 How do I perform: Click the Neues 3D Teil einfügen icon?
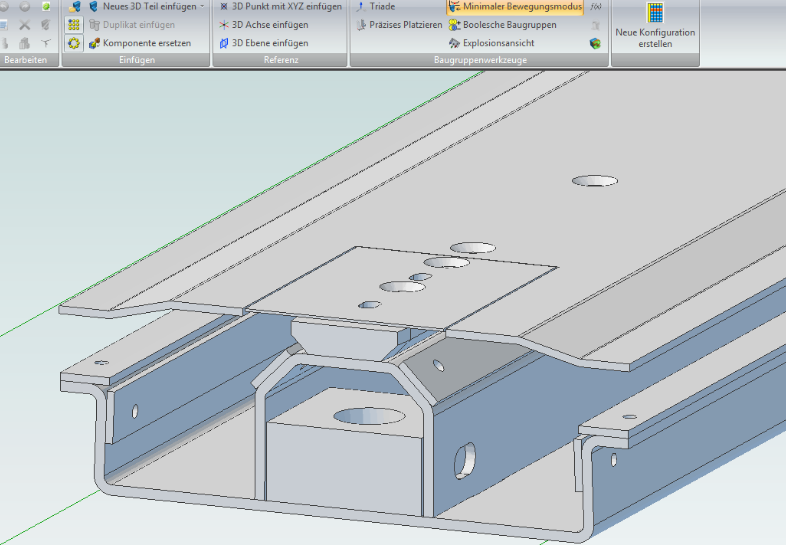tap(94, 6)
